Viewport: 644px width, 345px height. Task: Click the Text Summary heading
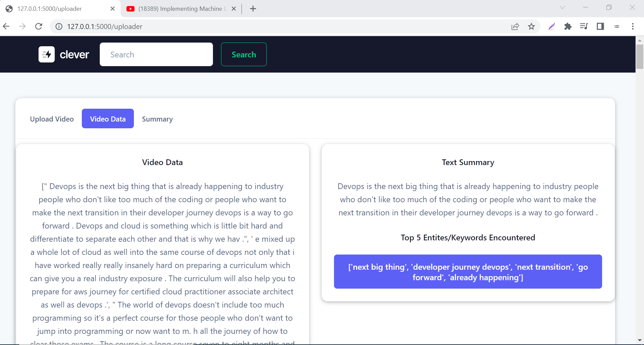(x=468, y=162)
